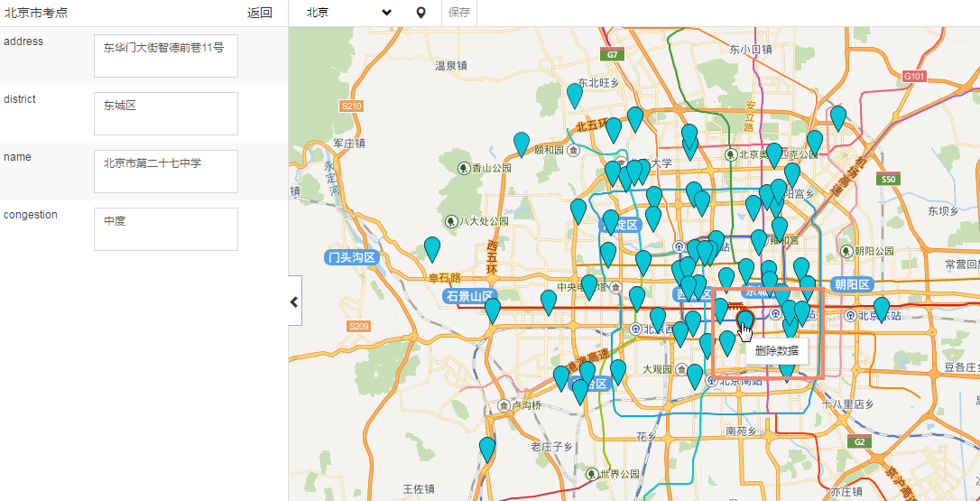Click the S209 road shield
Image resolution: width=980 pixels, height=501 pixels.
point(359,326)
